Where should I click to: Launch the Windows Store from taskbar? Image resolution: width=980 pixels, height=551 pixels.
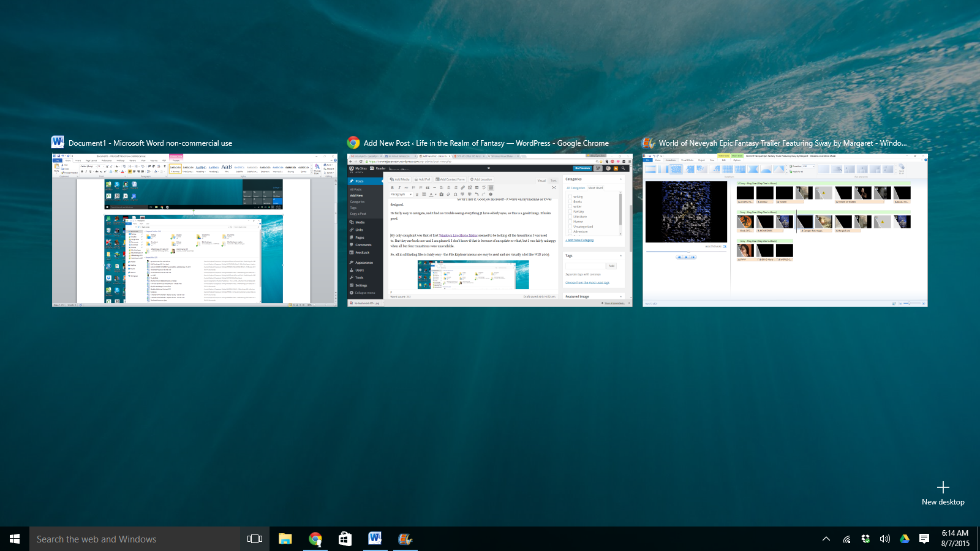pos(345,539)
